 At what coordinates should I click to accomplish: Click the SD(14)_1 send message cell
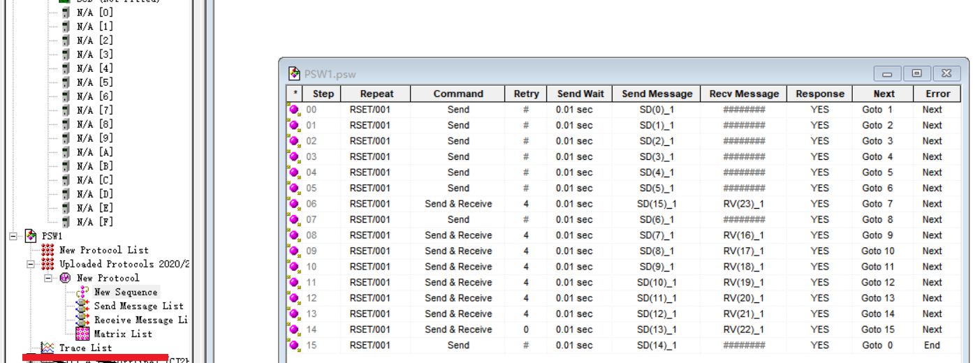pos(657,345)
